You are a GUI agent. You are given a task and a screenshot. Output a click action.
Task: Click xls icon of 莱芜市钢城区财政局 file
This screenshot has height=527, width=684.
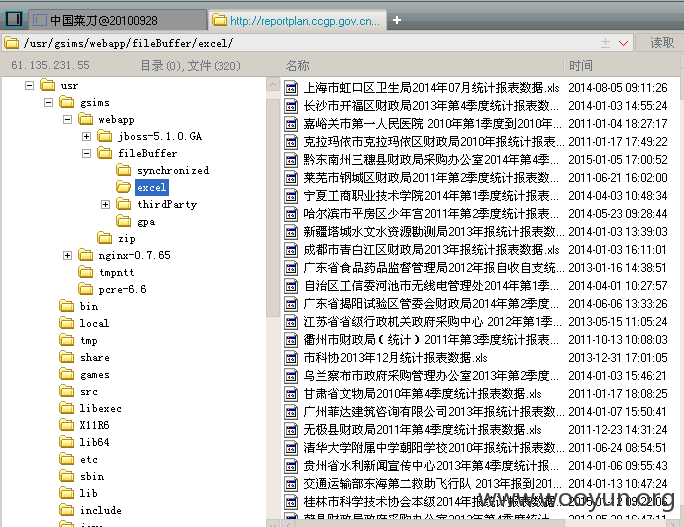coord(291,178)
